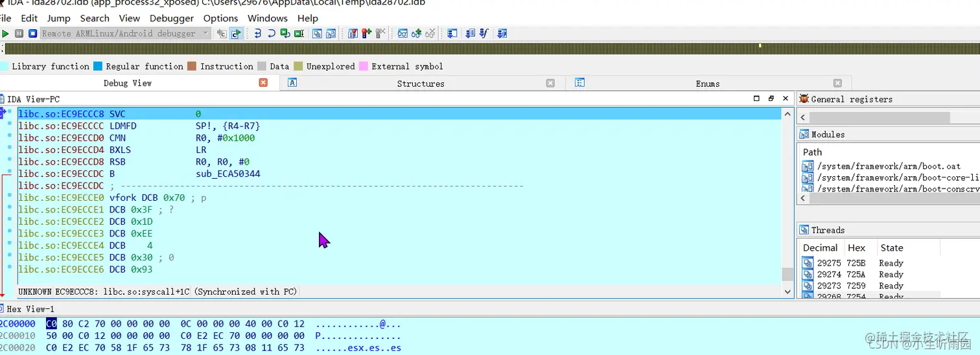The image size is (980, 355).
Task: Select thread 29275 in Threads list
Action: click(870, 263)
